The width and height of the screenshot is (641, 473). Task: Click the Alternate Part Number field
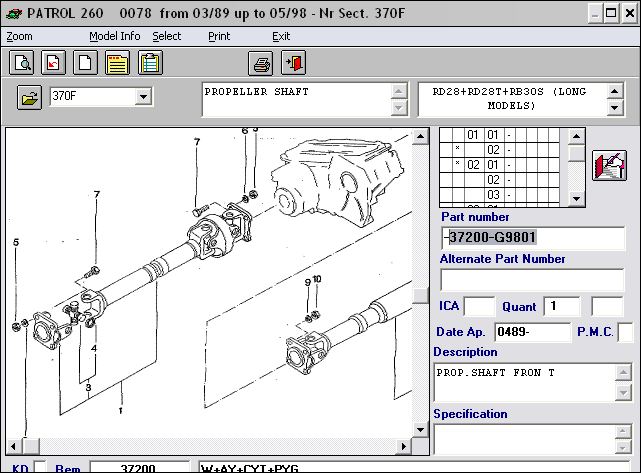(532, 280)
